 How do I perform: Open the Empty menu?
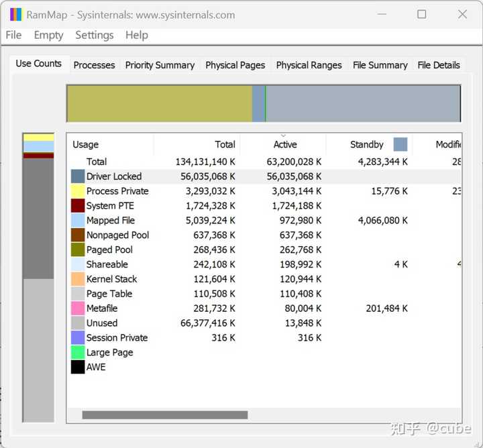pos(48,35)
